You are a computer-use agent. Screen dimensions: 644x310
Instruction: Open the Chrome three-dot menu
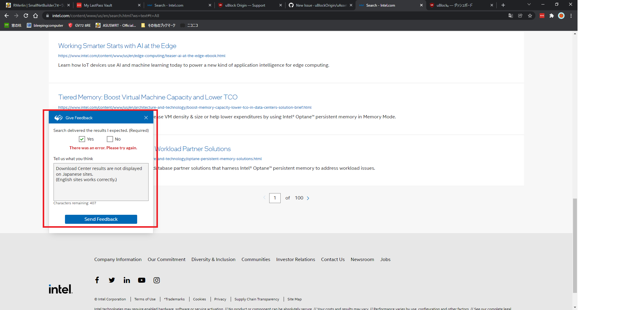[x=571, y=16]
